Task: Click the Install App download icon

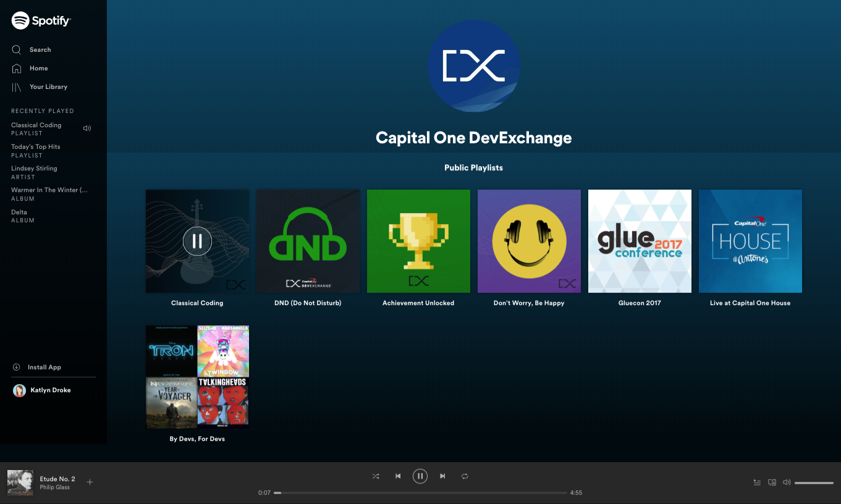Action: point(17,367)
